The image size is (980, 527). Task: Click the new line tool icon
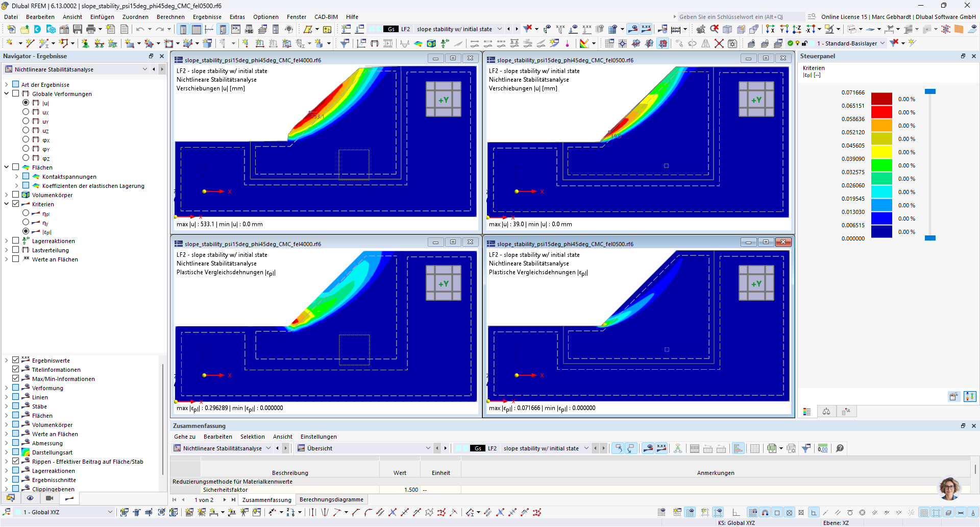[x=30, y=43]
